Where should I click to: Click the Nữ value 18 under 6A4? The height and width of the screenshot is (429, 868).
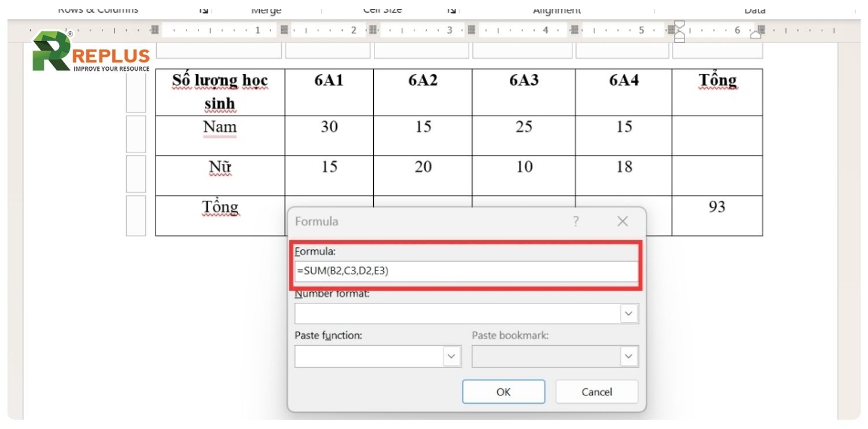(x=624, y=167)
